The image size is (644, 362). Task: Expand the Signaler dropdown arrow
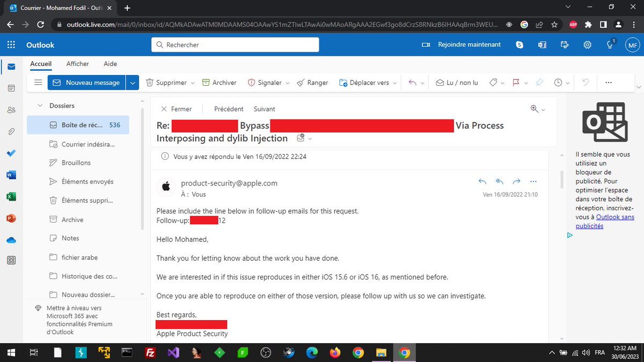[x=287, y=83]
